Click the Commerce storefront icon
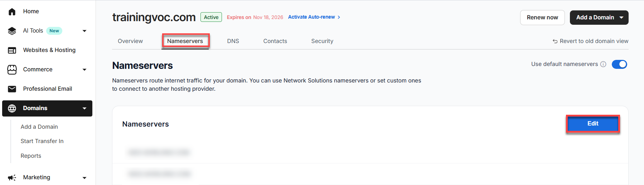 point(12,70)
